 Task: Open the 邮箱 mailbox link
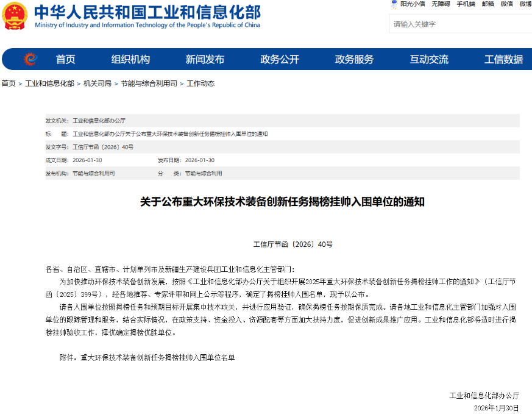click(x=488, y=4)
